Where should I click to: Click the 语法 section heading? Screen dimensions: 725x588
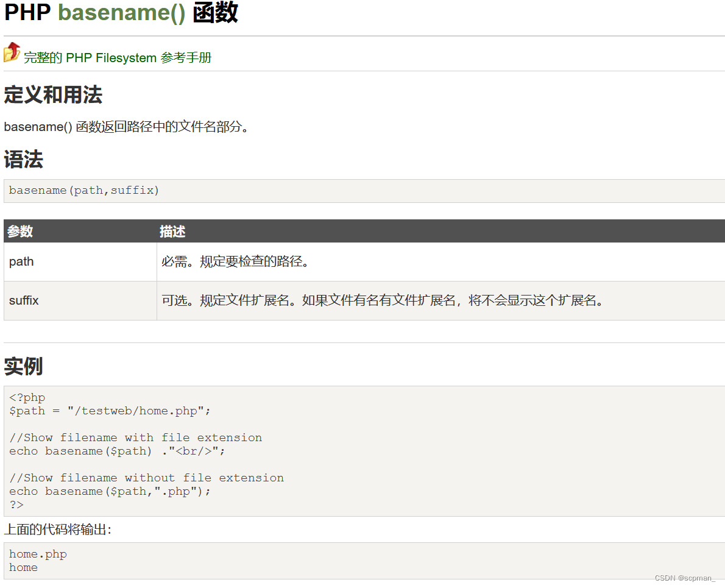[23, 160]
